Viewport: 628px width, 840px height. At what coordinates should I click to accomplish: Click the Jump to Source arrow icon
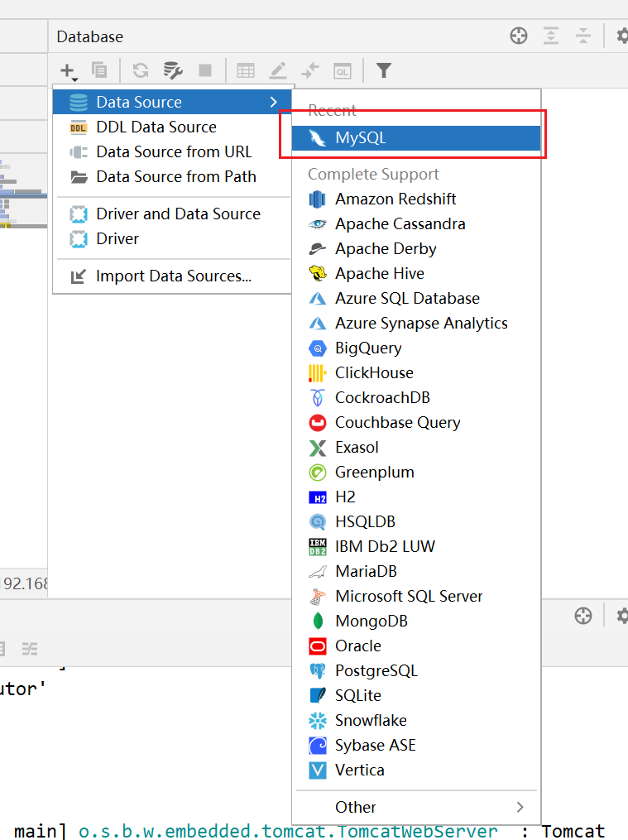click(310, 70)
